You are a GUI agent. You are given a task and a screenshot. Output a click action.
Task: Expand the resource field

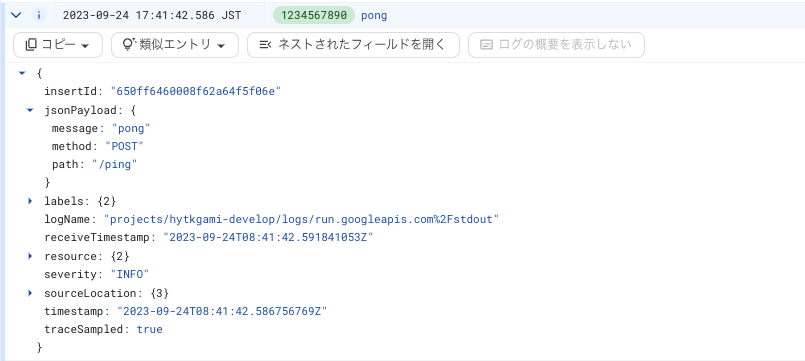point(30,256)
